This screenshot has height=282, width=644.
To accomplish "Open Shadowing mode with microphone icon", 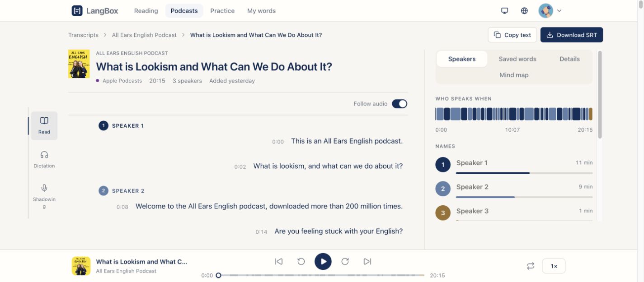I will point(44,196).
